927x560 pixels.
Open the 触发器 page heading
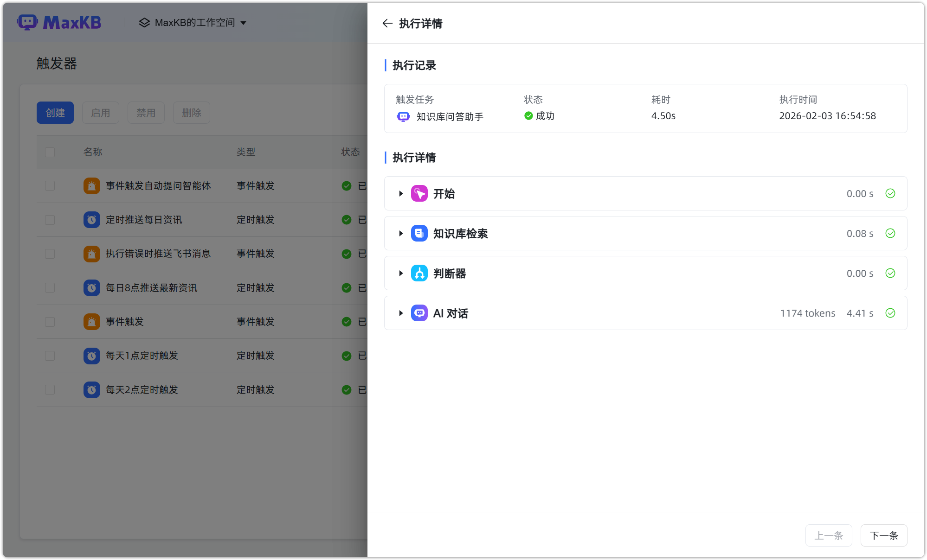coord(57,64)
